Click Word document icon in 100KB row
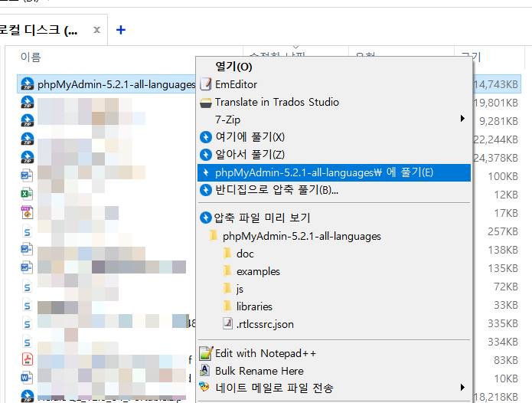532x403 pixels. click(x=27, y=175)
